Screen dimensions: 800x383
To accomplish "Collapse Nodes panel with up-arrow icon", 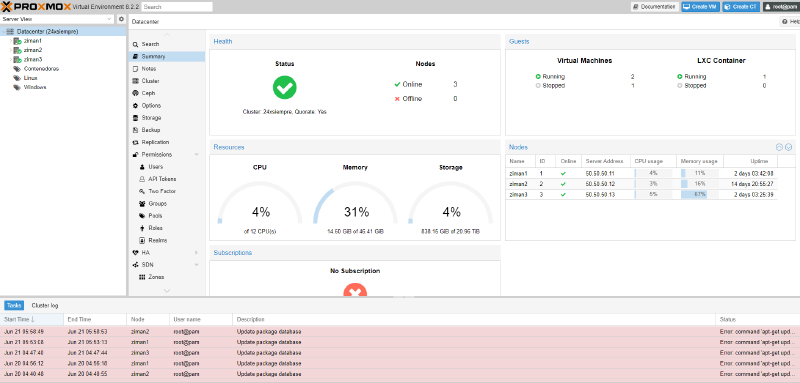I will pyautogui.click(x=779, y=147).
